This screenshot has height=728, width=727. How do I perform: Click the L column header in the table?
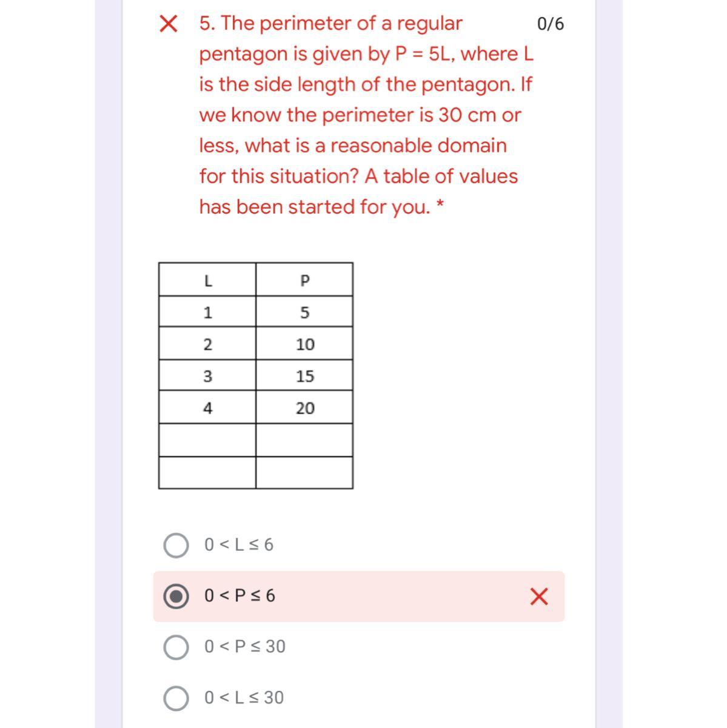(x=207, y=280)
